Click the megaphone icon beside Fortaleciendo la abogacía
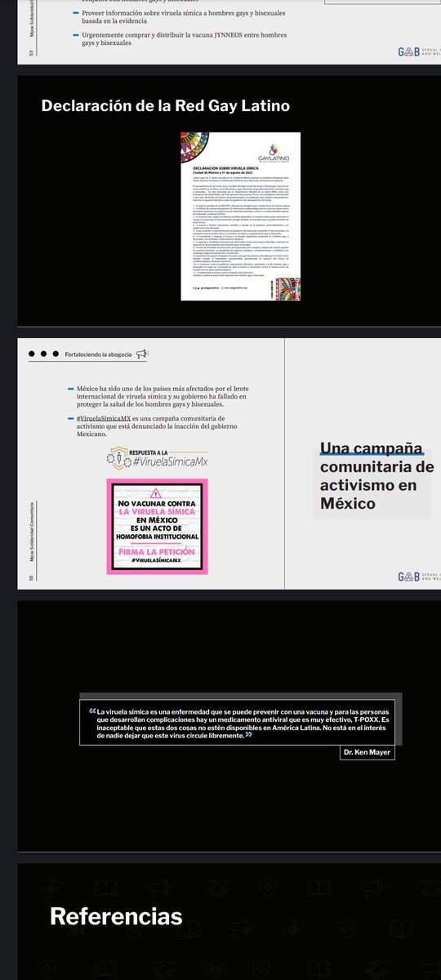Image resolution: width=441 pixels, height=980 pixels. coord(141,354)
